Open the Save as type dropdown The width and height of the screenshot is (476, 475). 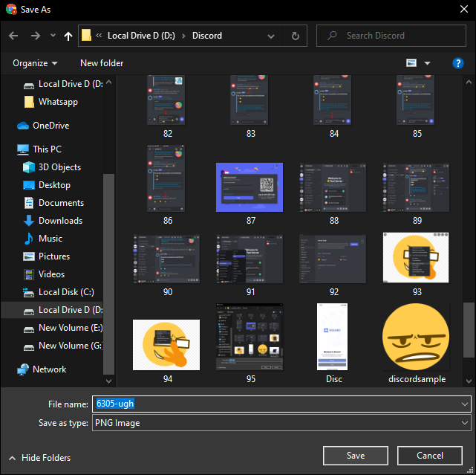[465, 423]
